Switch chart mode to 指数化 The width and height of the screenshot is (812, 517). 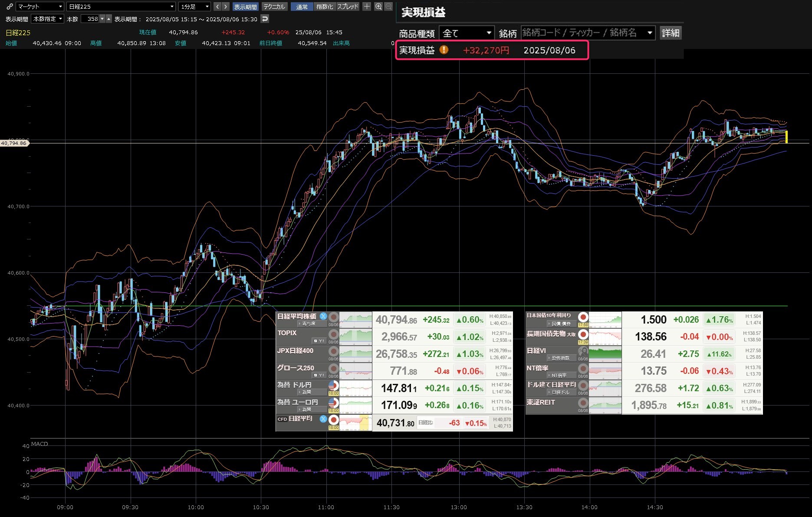[x=325, y=7]
